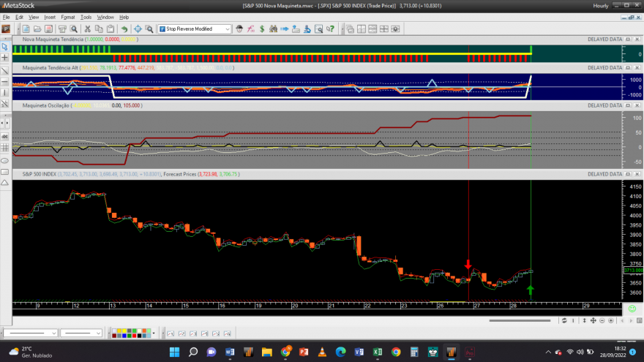
Task: Select the arrow pointer tool in sidebar
Action: pyautogui.click(x=5, y=47)
